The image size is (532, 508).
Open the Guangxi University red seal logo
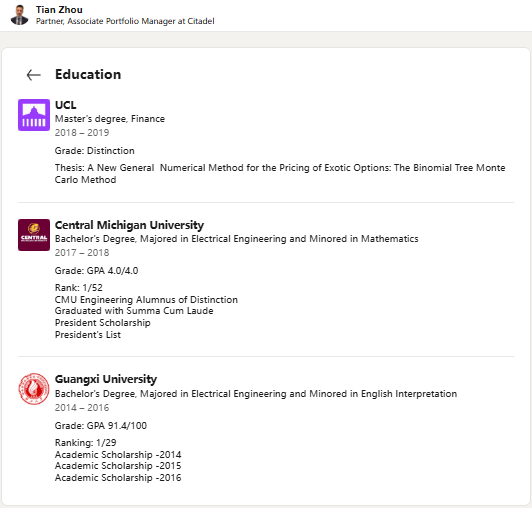34,389
